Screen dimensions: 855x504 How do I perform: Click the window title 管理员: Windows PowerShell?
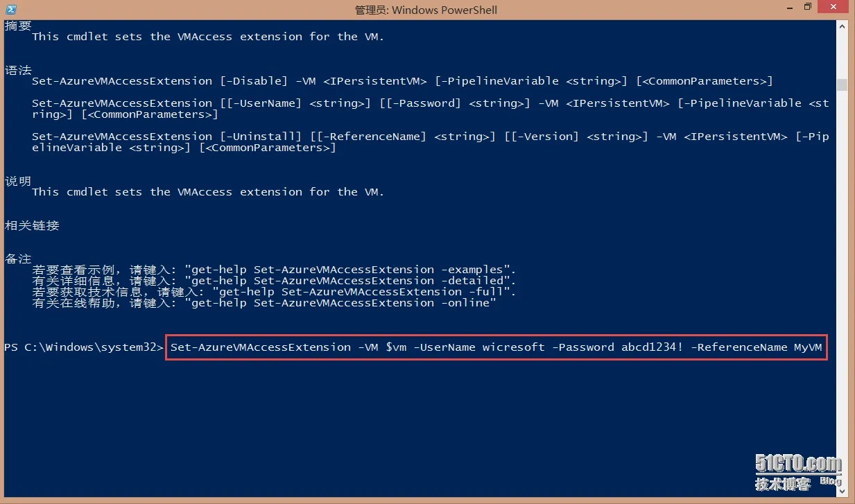426,10
